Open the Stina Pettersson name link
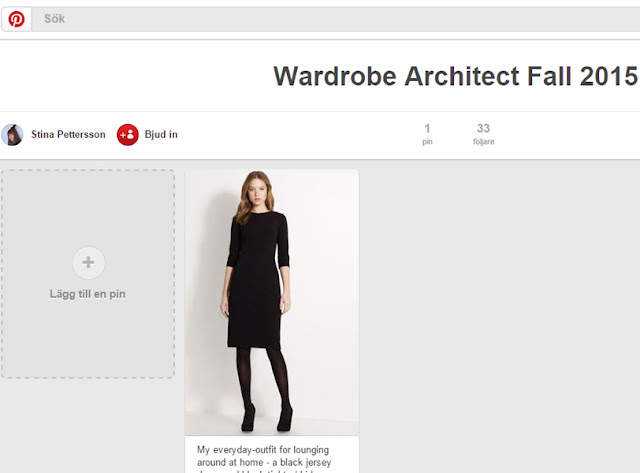 point(68,134)
